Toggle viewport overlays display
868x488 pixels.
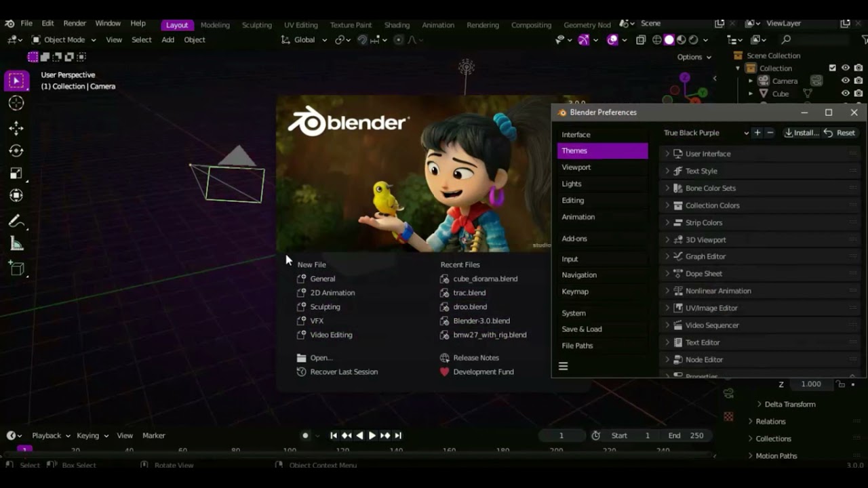tap(613, 40)
